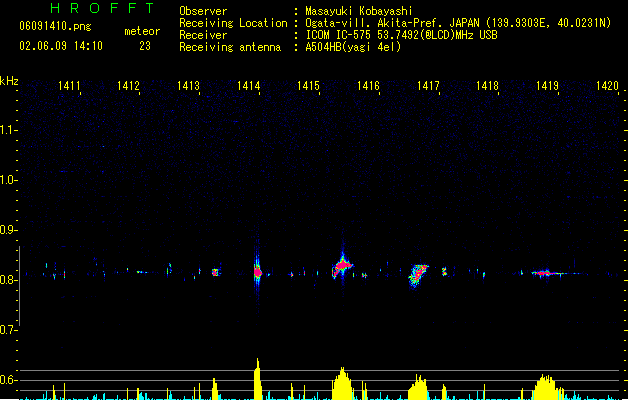Select antenna value A504HB(yagi 4el)

coord(353,47)
